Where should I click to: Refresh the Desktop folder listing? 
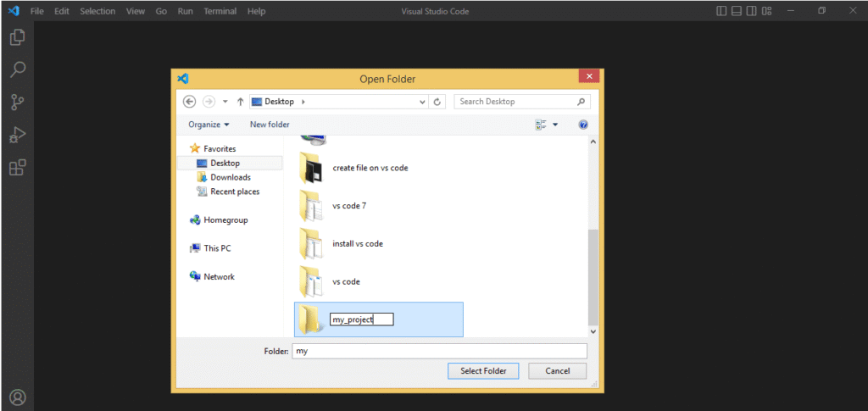pos(437,102)
